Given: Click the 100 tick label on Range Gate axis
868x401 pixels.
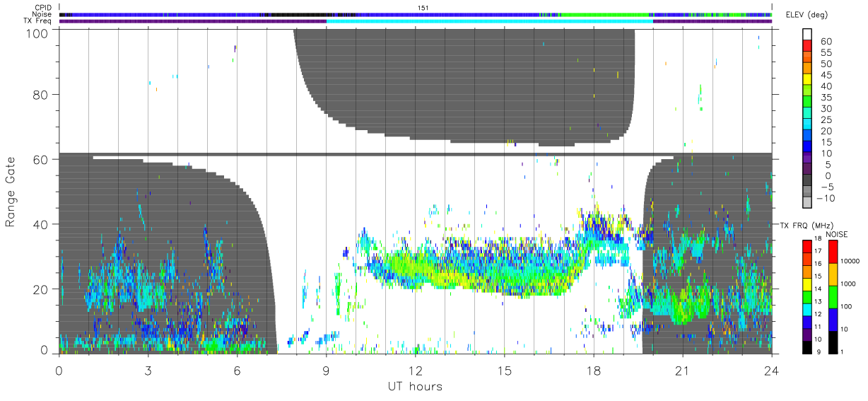Looking at the screenshot, I should (x=37, y=33).
